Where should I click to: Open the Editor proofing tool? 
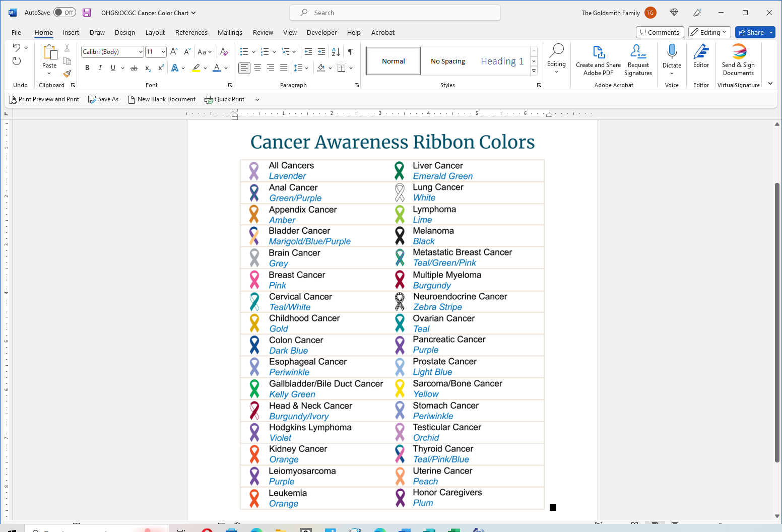[x=701, y=55]
